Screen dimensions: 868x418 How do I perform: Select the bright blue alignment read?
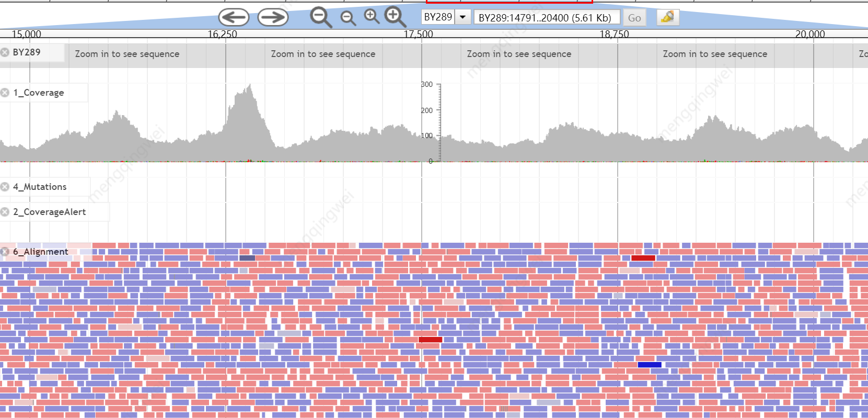click(x=649, y=365)
